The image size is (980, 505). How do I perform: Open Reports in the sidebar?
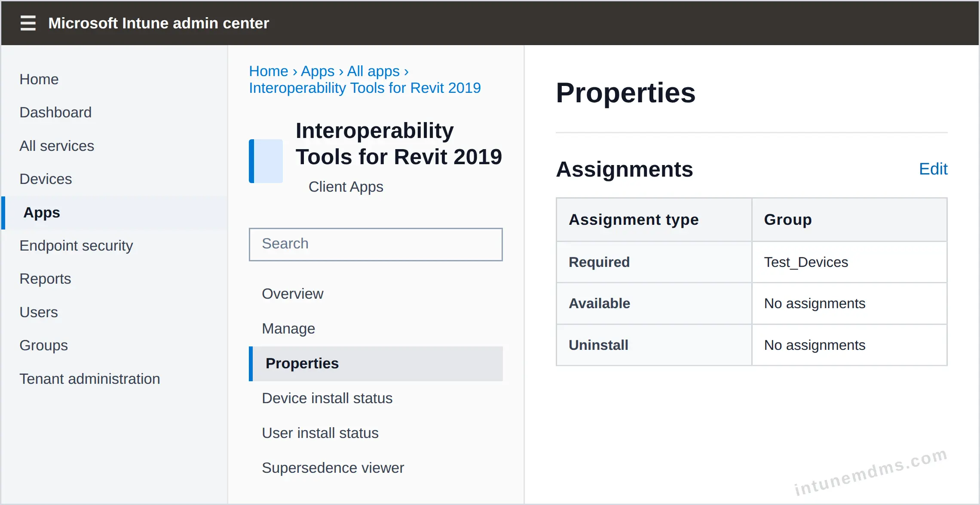(x=45, y=279)
